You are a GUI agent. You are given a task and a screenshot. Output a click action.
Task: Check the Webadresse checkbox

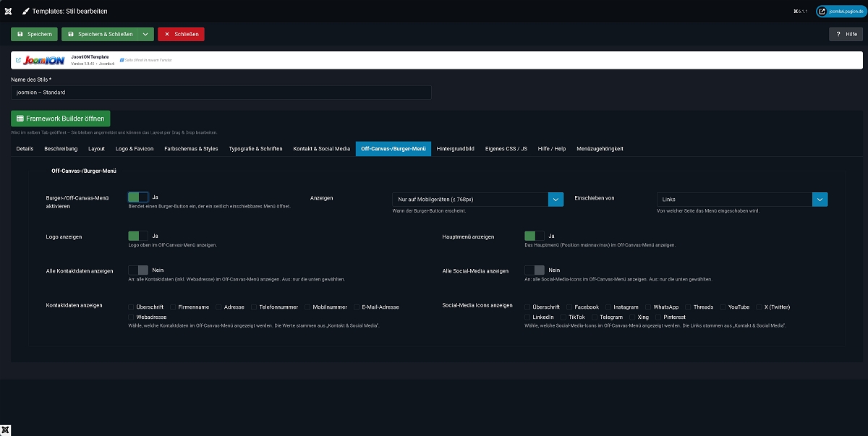[131, 317]
